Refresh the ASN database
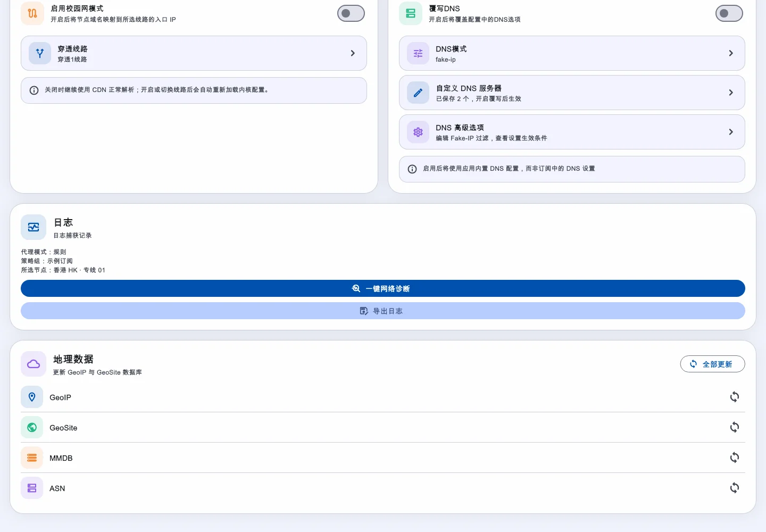This screenshot has height=532, width=766. (735, 488)
